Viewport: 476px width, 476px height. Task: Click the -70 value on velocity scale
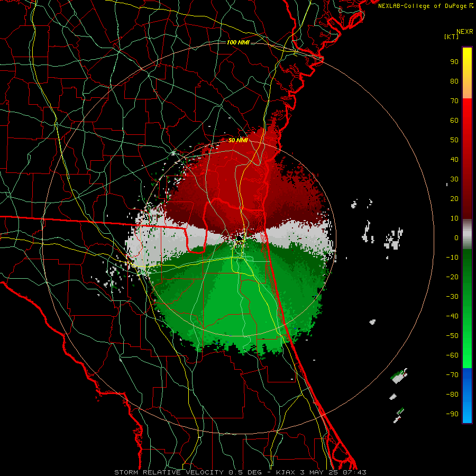point(452,375)
